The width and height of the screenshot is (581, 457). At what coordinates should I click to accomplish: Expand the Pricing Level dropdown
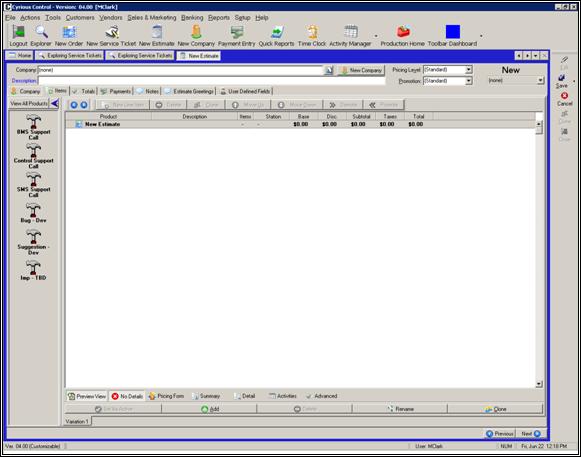point(469,70)
